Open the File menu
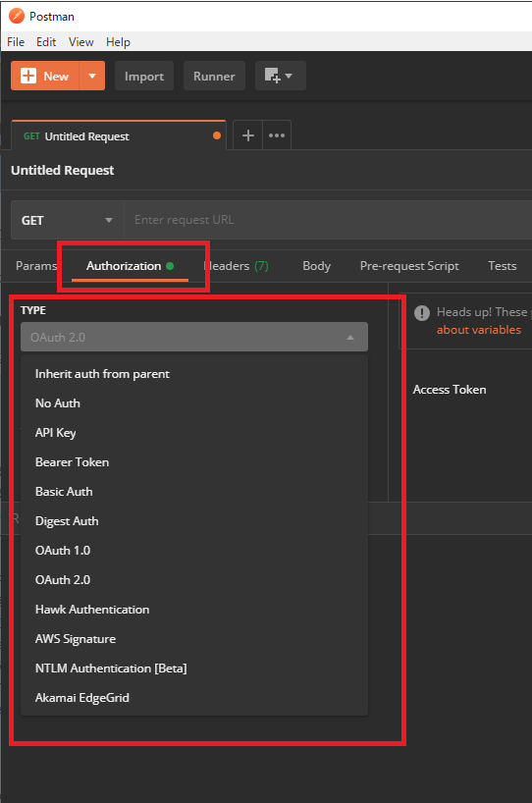The width and height of the screenshot is (532, 803). [x=16, y=42]
